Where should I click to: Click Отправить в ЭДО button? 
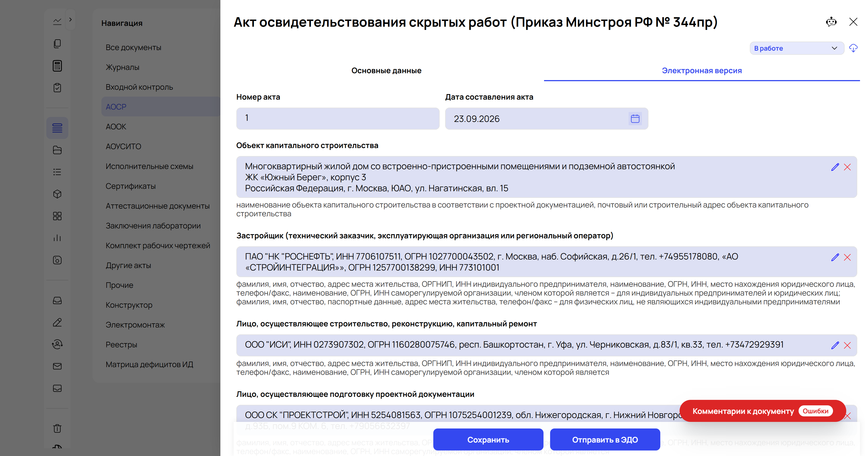click(x=605, y=440)
